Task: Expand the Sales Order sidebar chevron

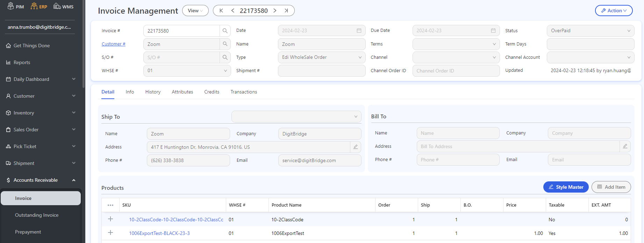Action: coord(74,130)
